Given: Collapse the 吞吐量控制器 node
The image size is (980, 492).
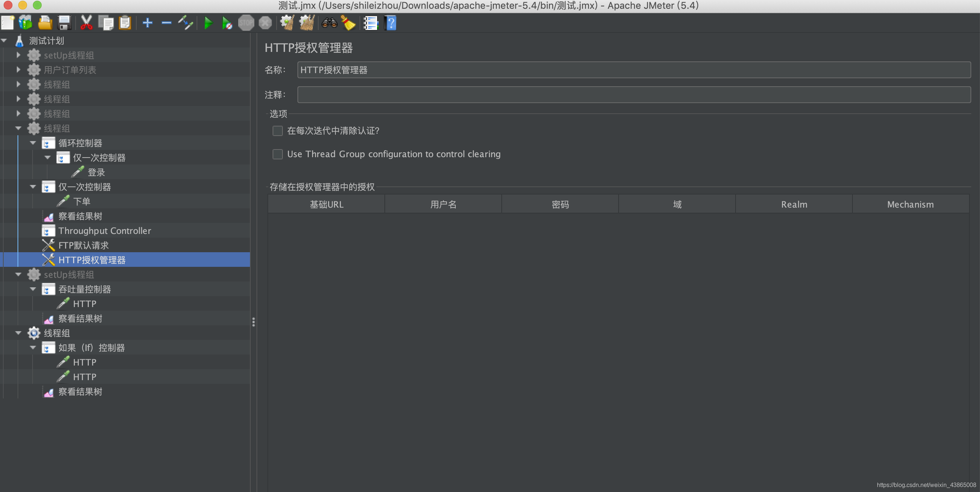Looking at the screenshot, I should point(33,289).
